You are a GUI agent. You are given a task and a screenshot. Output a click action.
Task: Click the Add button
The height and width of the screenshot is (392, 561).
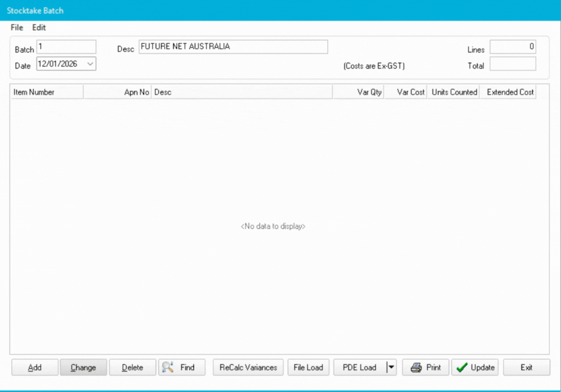(x=35, y=367)
